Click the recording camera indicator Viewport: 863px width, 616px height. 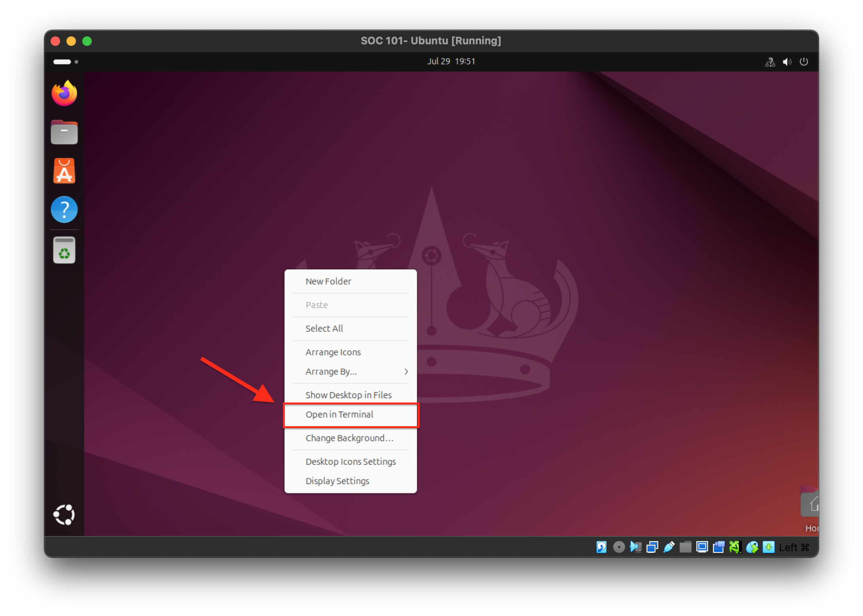pyautogui.click(x=719, y=547)
